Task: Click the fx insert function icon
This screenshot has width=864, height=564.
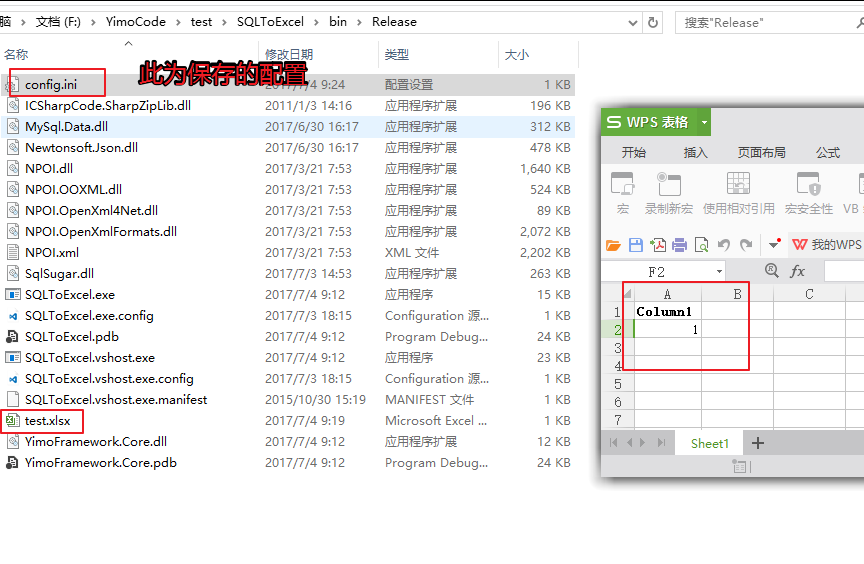Action: (x=797, y=271)
